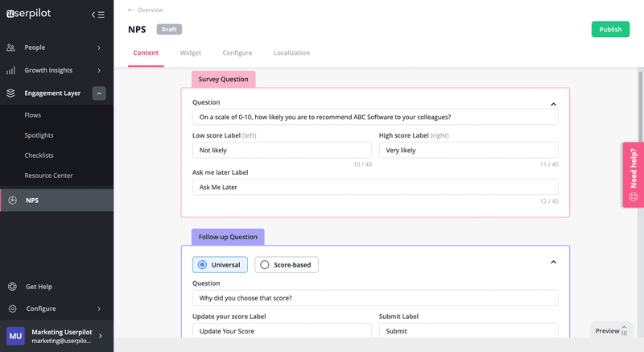
Task: Click the Engagement Layer stack icon
Action: click(x=11, y=93)
